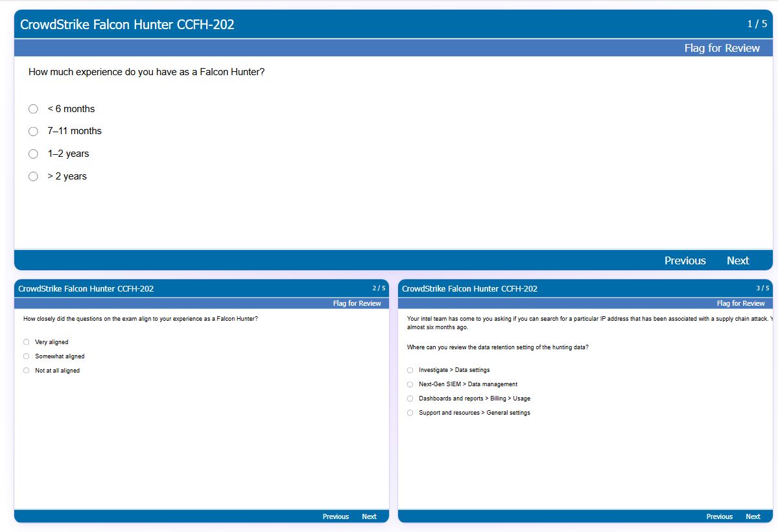Click the CrowdStrike title in question 2 header
The height and width of the screenshot is (532, 778).
click(x=86, y=288)
